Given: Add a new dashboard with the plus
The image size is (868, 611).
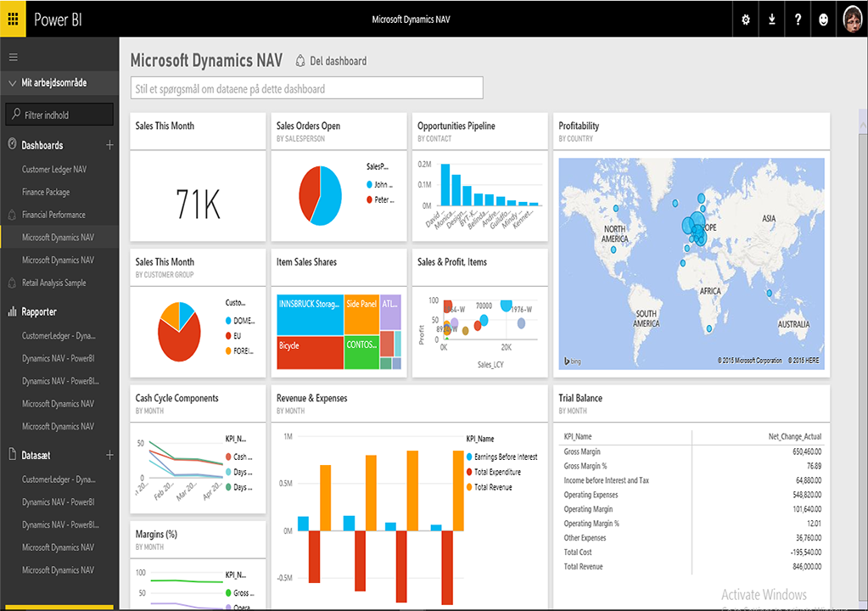Looking at the screenshot, I should click(x=109, y=145).
